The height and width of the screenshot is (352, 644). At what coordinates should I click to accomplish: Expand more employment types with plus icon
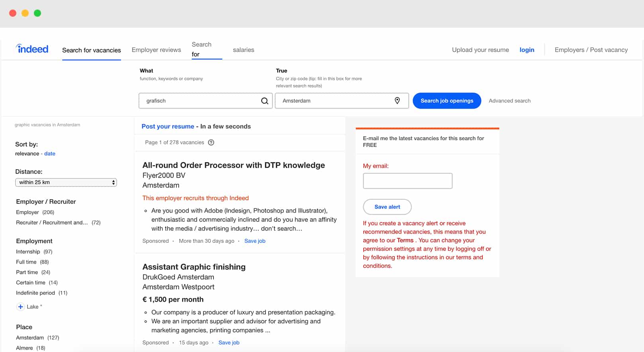pos(20,307)
